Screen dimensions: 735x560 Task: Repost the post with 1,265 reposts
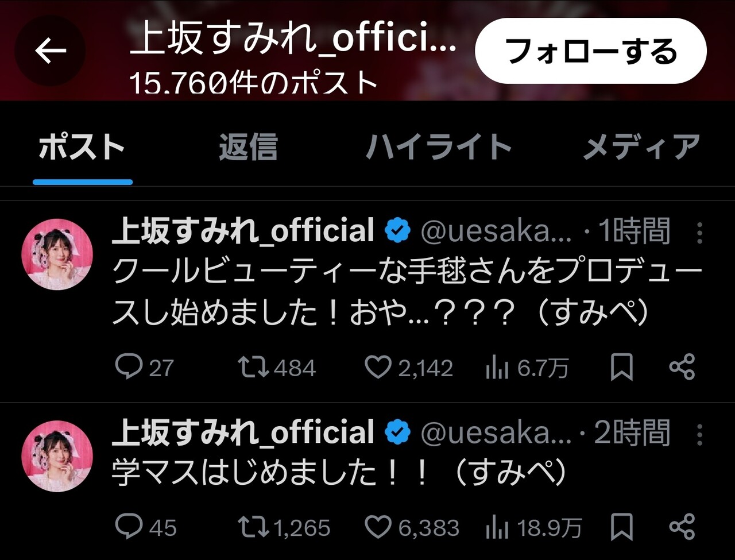click(254, 527)
